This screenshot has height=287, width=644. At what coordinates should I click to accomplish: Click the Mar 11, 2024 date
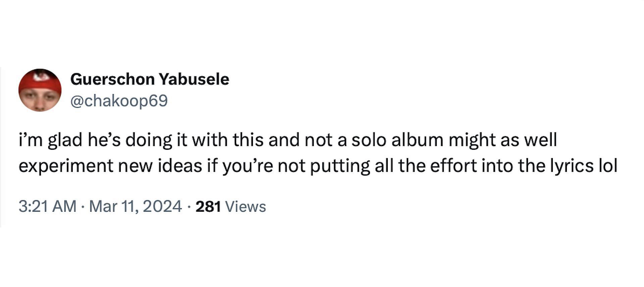[x=136, y=206]
